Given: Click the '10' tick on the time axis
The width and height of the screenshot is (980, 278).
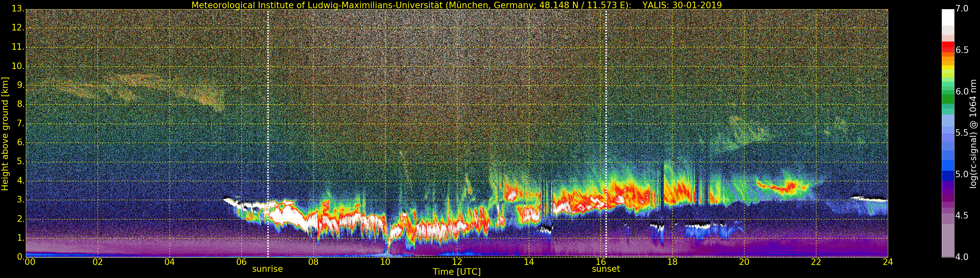Looking at the screenshot, I should 385,262.
